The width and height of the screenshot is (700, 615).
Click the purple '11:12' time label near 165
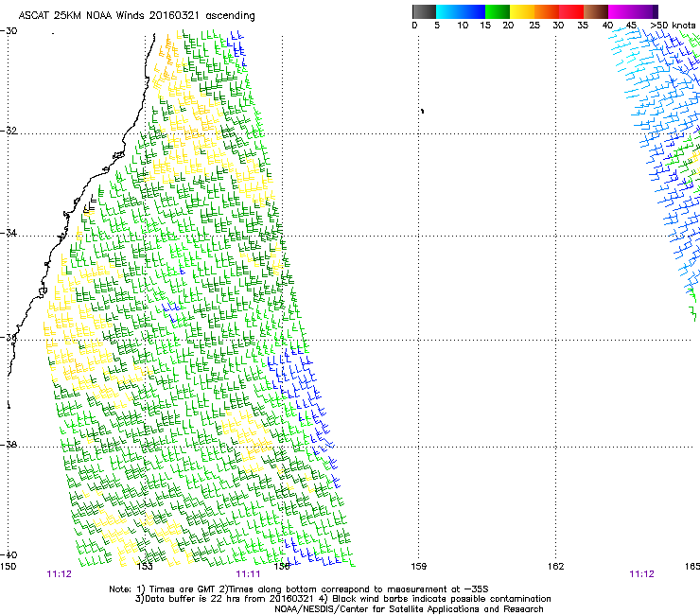642,574
